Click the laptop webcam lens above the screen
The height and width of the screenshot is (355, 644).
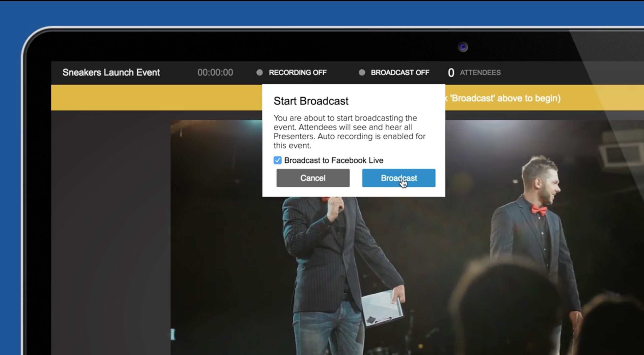pos(463,47)
